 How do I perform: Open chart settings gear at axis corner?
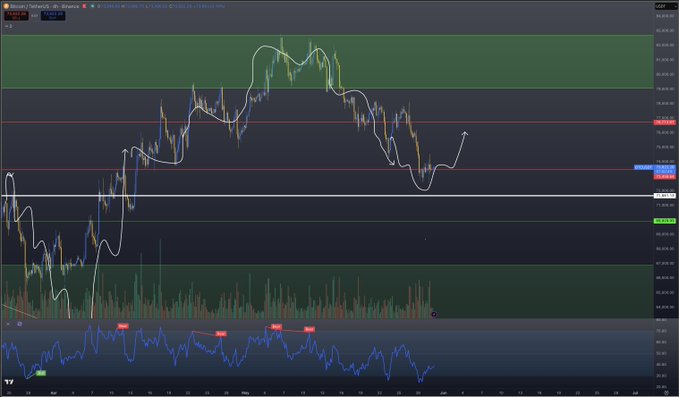point(666,393)
